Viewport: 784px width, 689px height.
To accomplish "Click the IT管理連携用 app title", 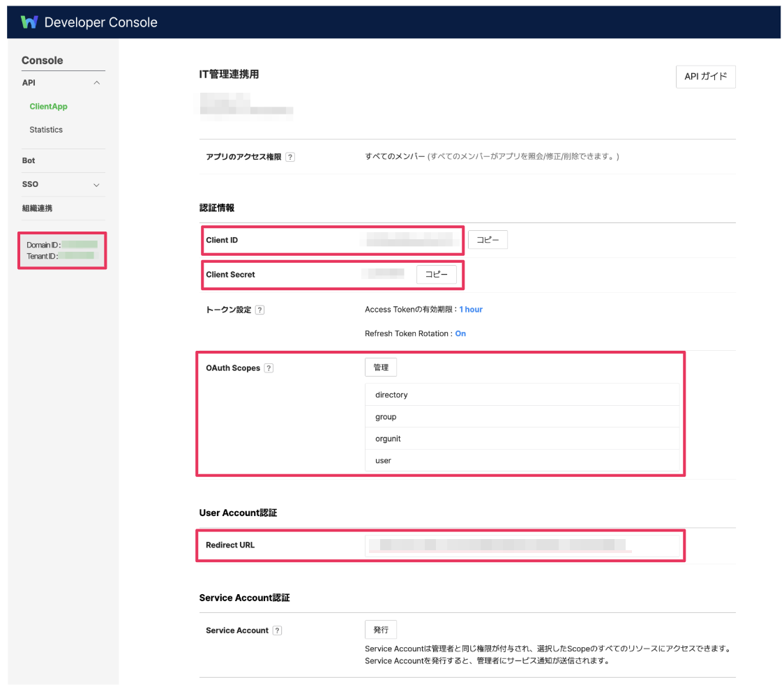I will click(x=229, y=75).
